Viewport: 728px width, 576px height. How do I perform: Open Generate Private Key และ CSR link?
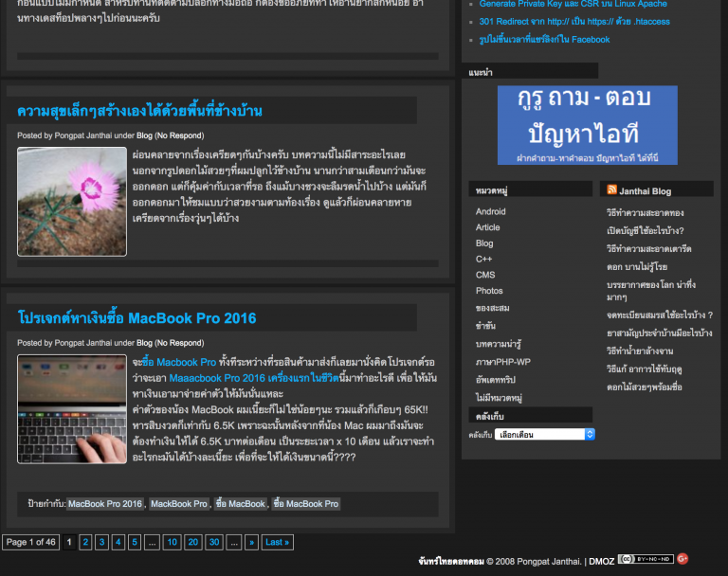pos(573,4)
